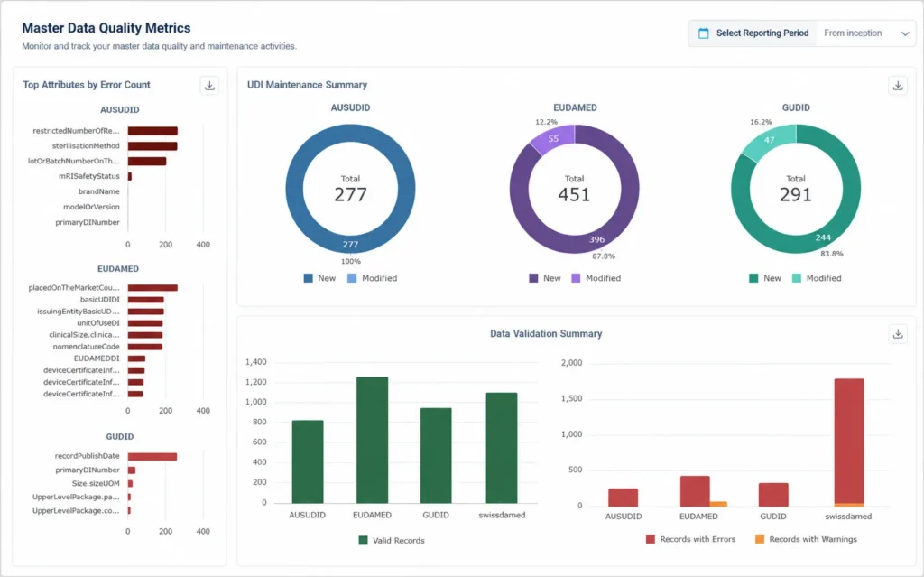This screenshot has height=577, width=924.
Task: Toggle the GUDID New legend item
Action: (765, 278)
